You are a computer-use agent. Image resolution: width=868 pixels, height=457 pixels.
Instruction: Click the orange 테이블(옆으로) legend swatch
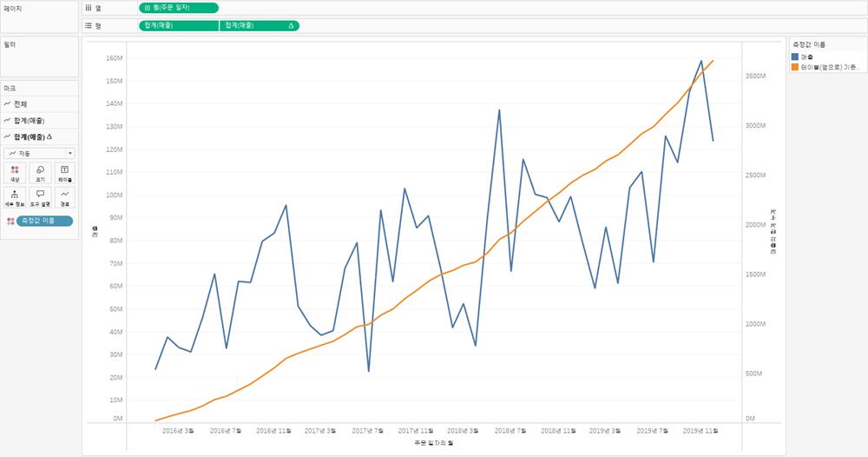tap(795, 67)
